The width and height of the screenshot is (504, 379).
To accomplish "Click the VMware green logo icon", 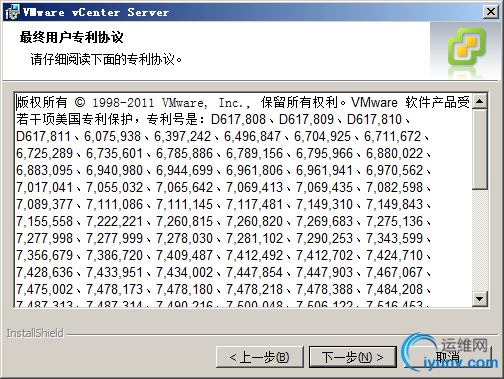I will point(466,47).
